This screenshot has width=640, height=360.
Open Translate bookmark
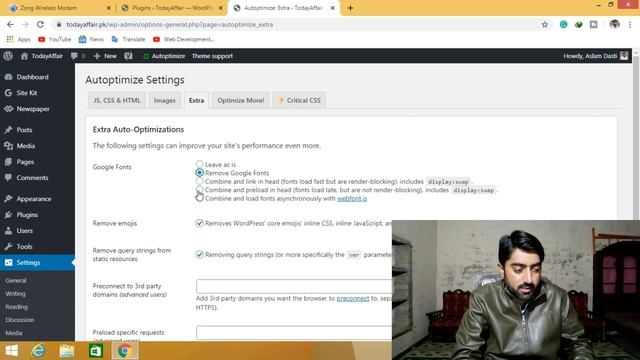click(129, 39)
